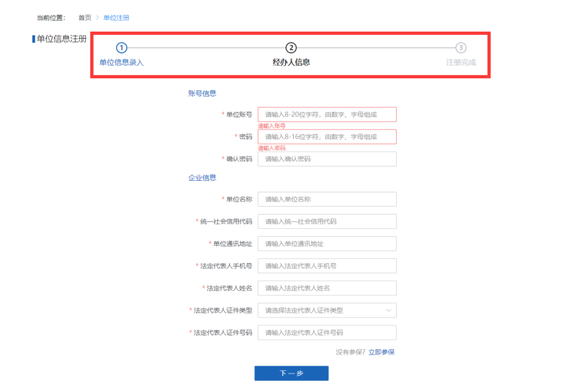Click the 法定代表人证件号码 input field

click(x=327, y=332)
